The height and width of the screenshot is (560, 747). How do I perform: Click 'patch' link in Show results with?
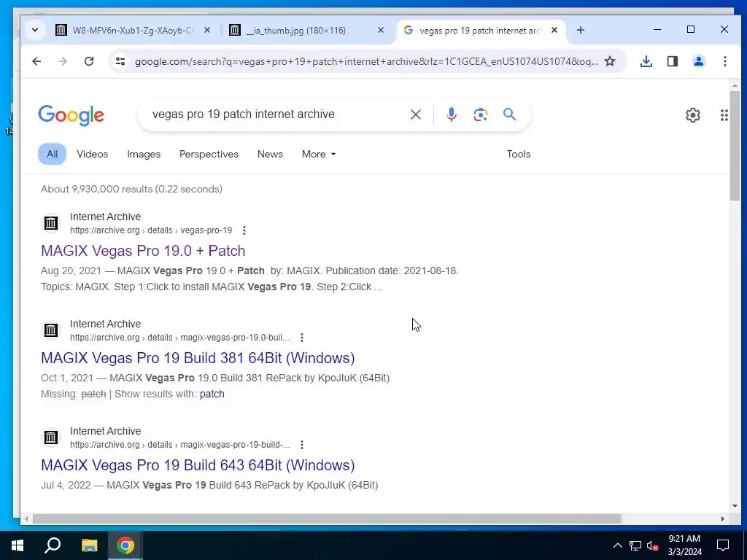[212, 394]
